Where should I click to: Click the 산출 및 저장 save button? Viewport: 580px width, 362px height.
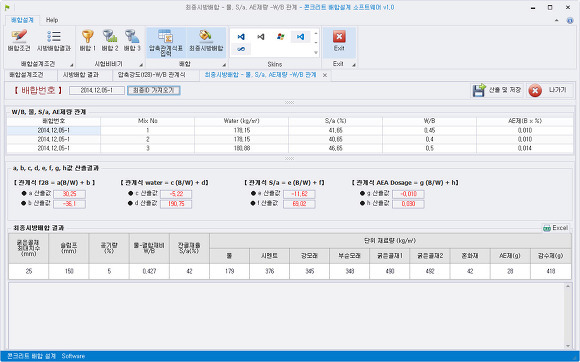tap(497, 90)
